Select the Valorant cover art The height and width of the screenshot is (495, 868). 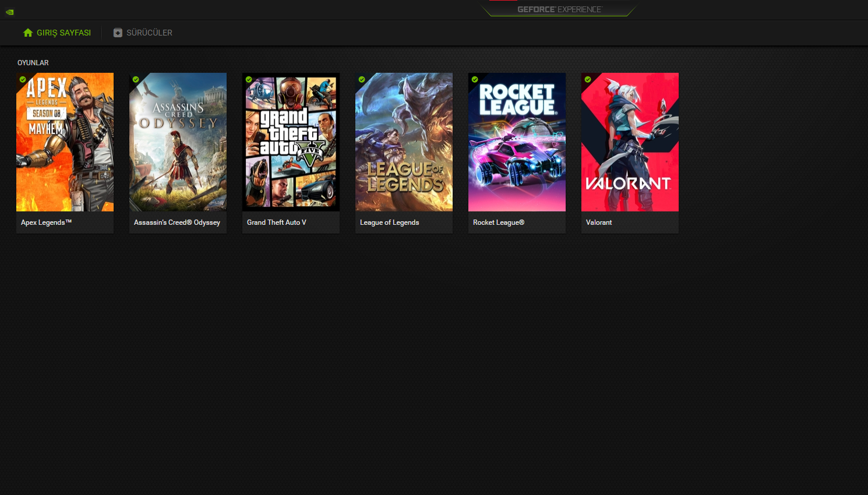(x=630, y=142)
